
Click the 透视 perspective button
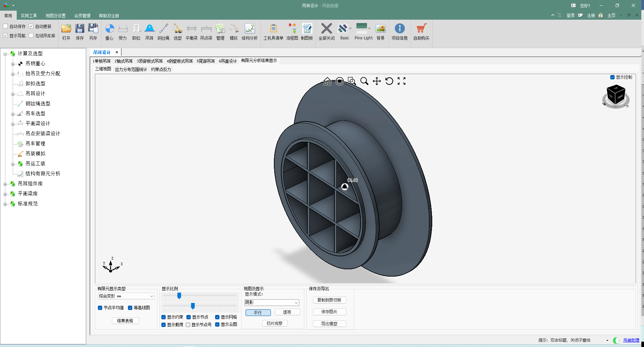point(287,312)
